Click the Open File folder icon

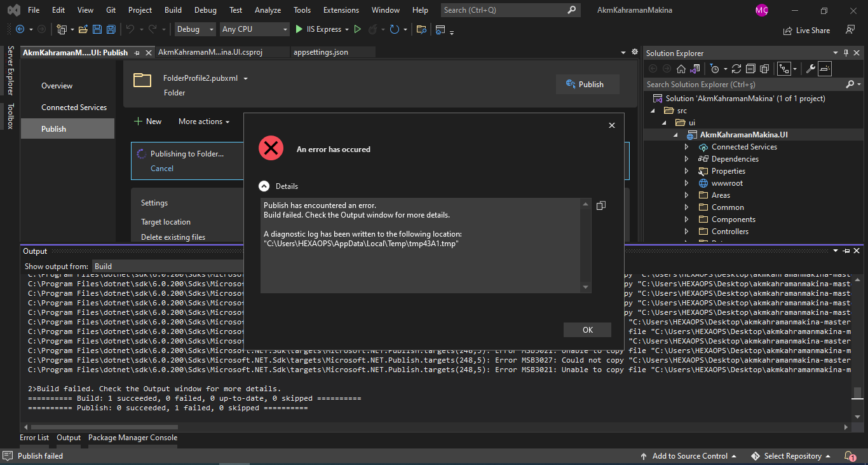[x=84, y=29]
